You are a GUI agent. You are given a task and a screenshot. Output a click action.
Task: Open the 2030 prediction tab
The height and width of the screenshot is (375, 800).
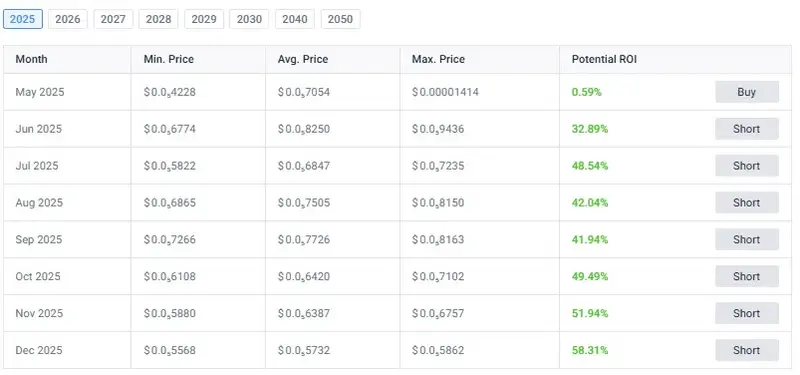click(249, 19)
